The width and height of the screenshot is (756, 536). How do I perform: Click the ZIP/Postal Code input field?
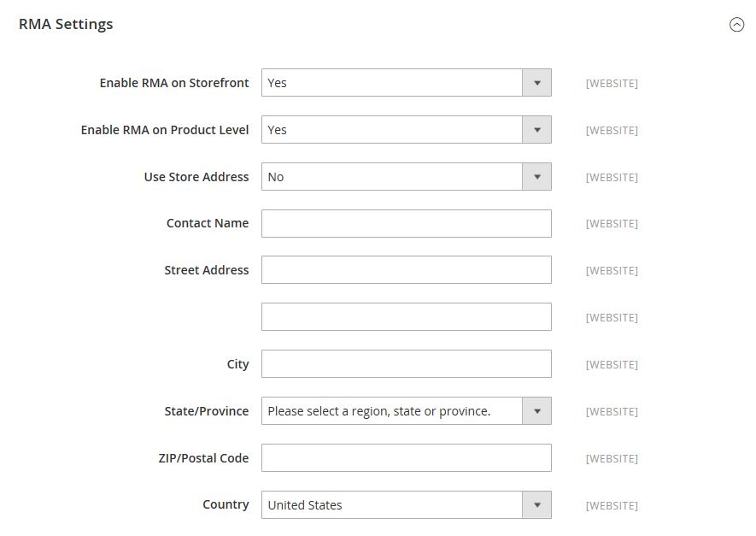(406, 458)
